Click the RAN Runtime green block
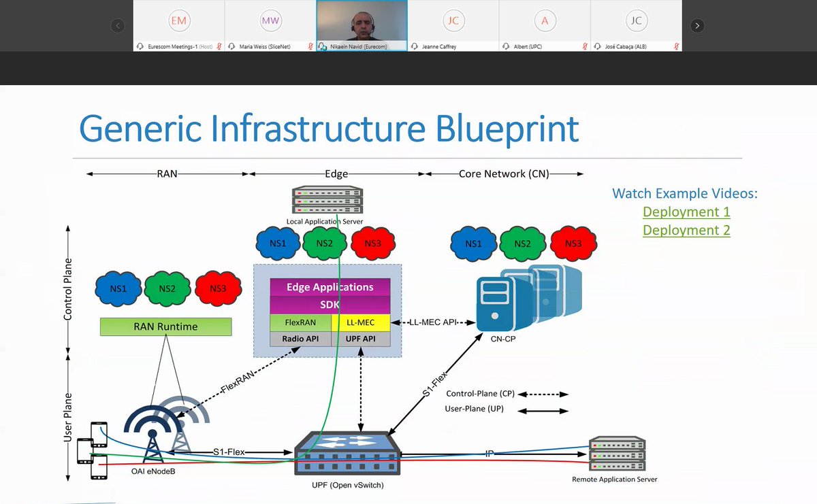 pyautogui.click(x=165, y=326)
